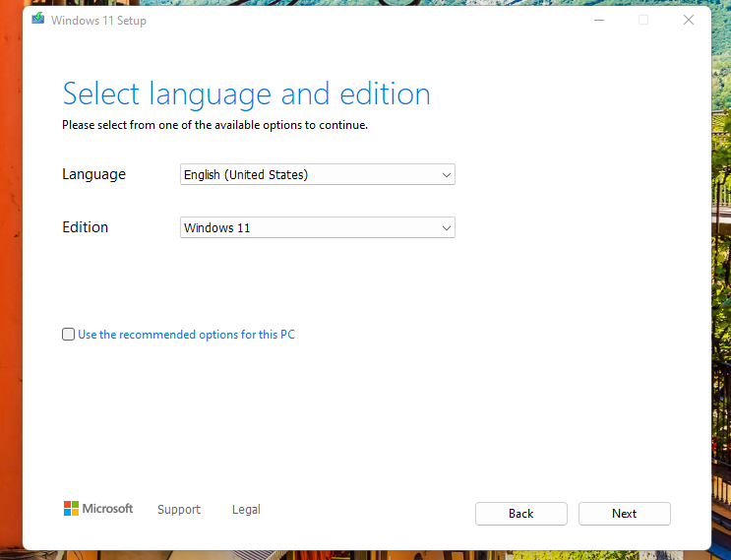731x560 pixels.
Task: Click the Next button
Action: [x=624, y=514]
